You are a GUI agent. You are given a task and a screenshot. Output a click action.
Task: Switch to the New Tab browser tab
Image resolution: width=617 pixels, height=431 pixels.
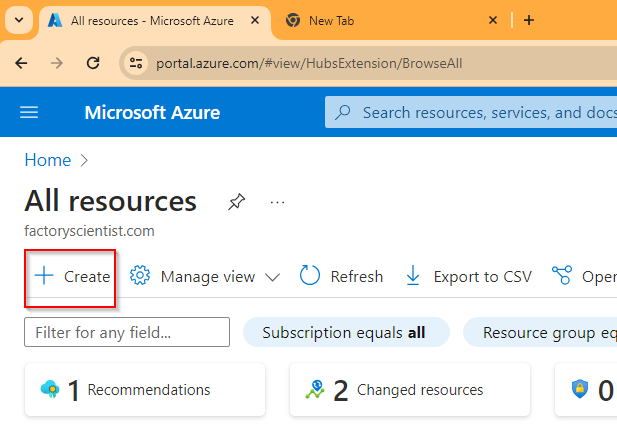click(331, 20)
